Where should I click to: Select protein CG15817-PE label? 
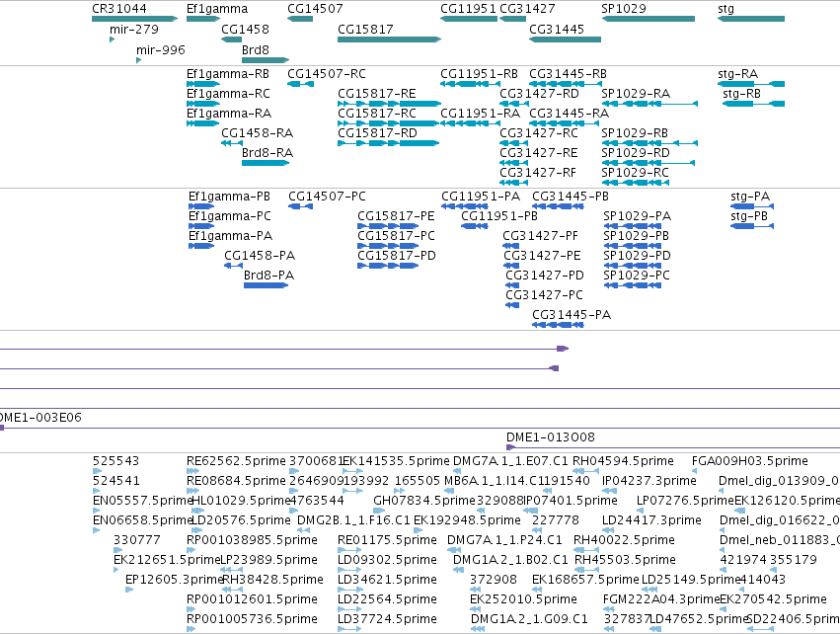pos(396,215)
